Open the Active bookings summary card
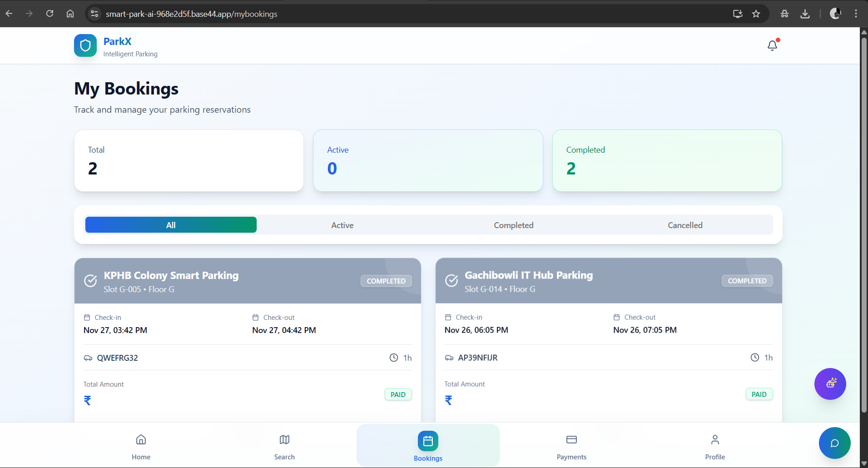 pos(428,161)
